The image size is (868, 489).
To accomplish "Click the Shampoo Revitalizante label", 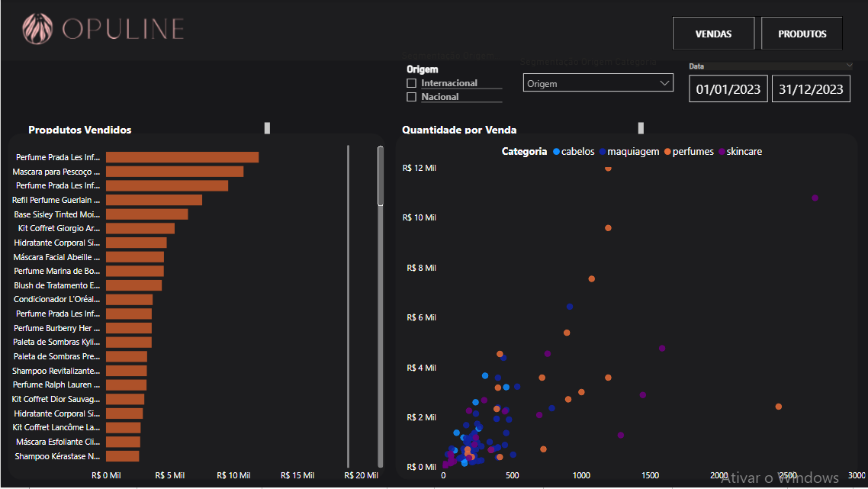I will pyautogui.click(x=56, y=371).
